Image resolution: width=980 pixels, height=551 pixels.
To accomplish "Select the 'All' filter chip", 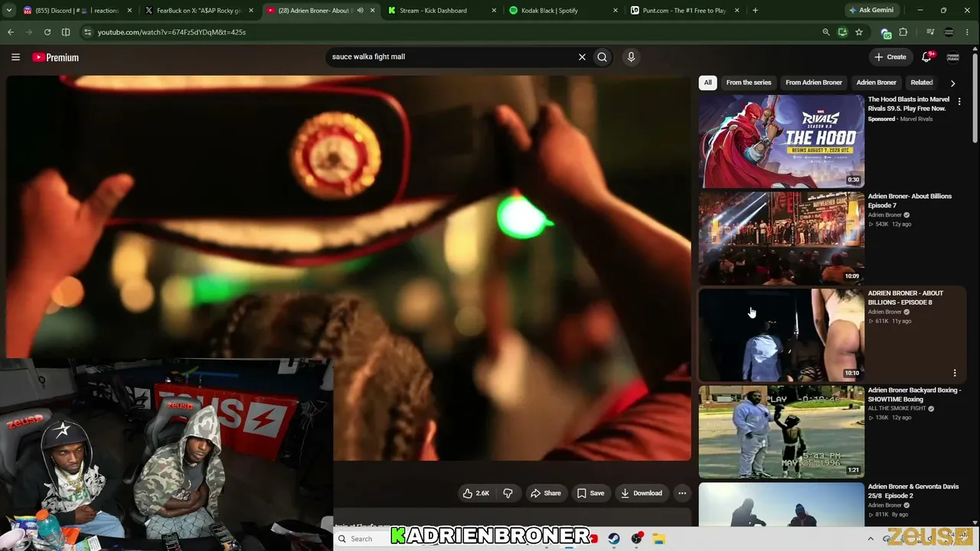I will click(707, 83).
